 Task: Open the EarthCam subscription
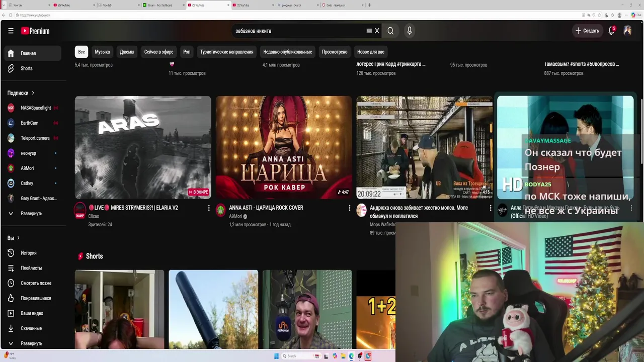[x=33, y=123]
